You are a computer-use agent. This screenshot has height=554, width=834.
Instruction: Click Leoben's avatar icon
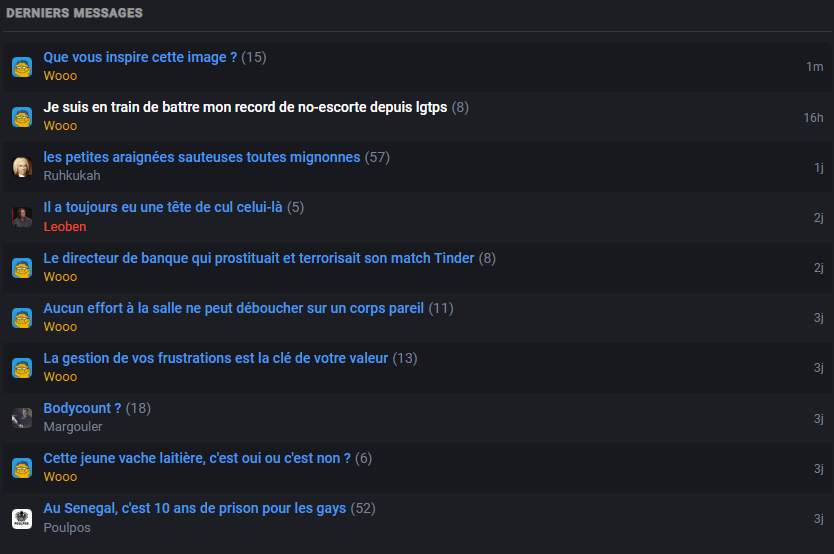(x=22, y=217)
